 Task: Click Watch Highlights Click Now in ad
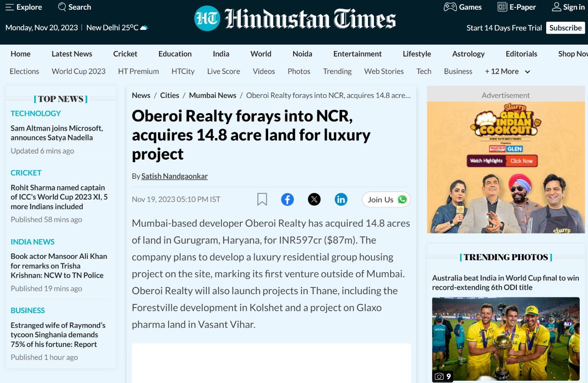tap(502, 161)
